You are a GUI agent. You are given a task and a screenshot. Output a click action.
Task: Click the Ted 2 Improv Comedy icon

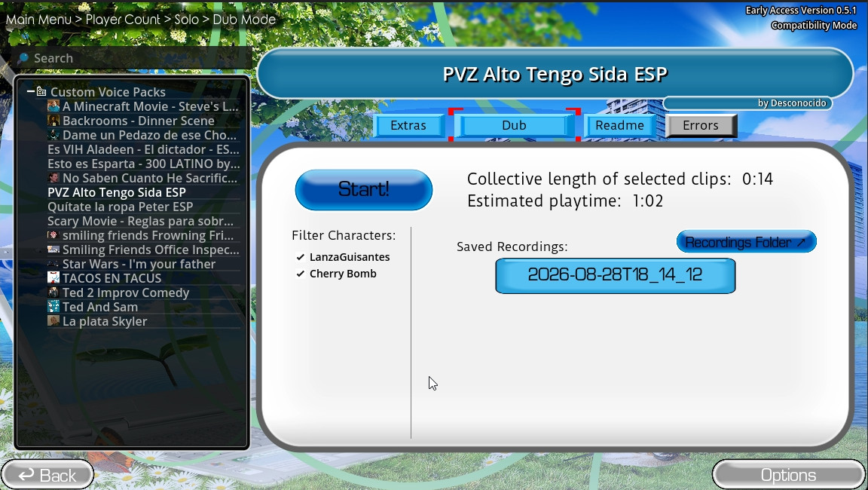tap(53, 292)
